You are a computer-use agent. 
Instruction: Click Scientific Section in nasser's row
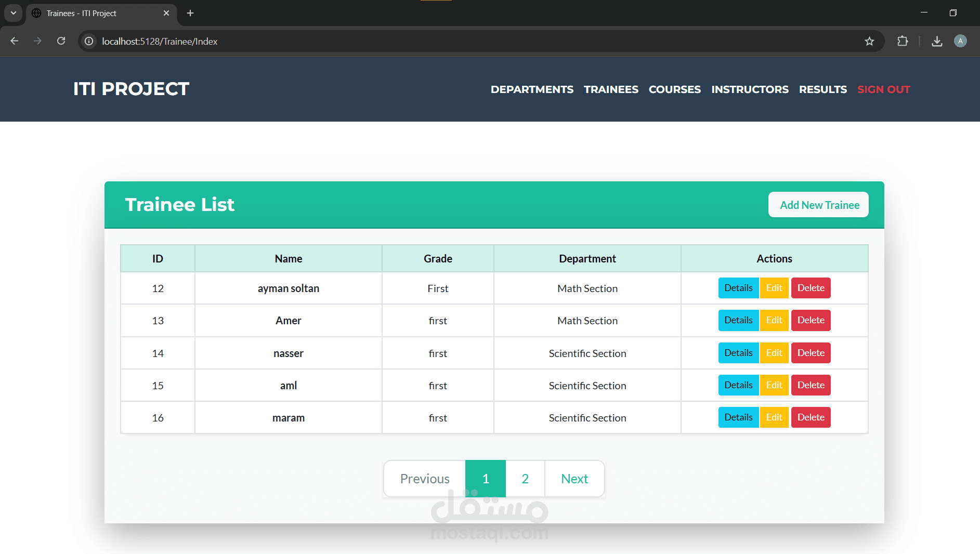point(587,353)
